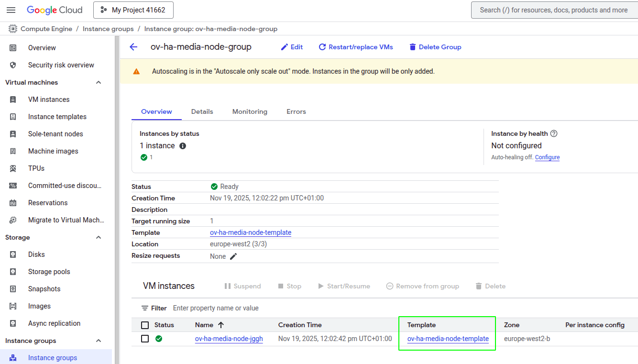
Task: Collapse the Instance groups sidebar section
Action: coord(99,341)
